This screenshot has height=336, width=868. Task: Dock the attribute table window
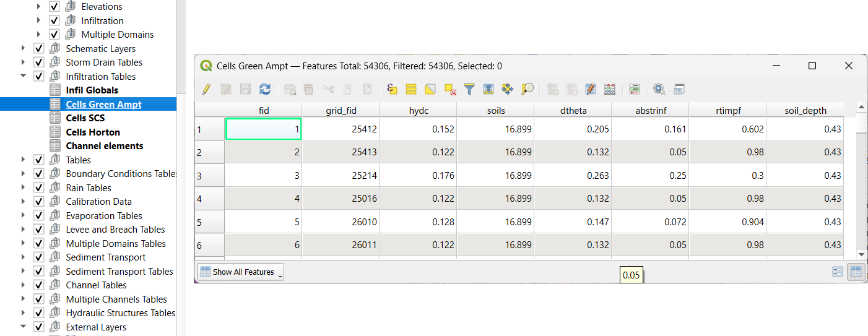tap(679, 90)
